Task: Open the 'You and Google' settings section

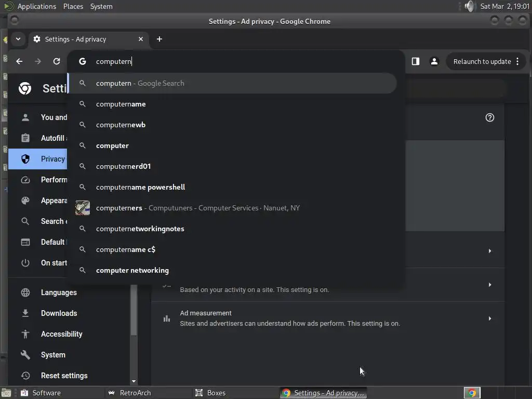Action: [38, 117]
